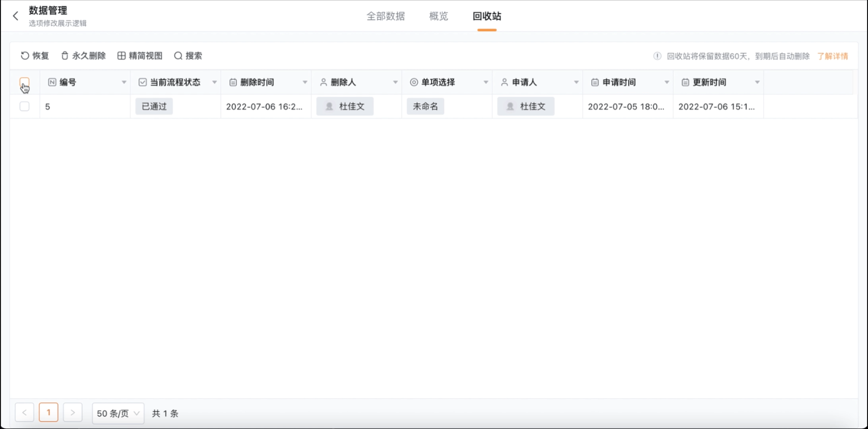This screenshot has height=429, width=868.
Task: Click the 永久删除 trash icon
Action: (65, 56)
